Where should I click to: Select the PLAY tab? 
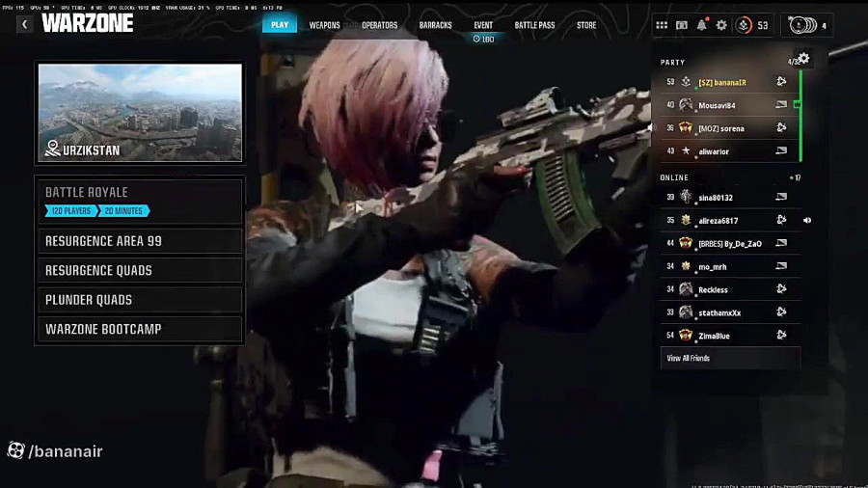point(280,25)
